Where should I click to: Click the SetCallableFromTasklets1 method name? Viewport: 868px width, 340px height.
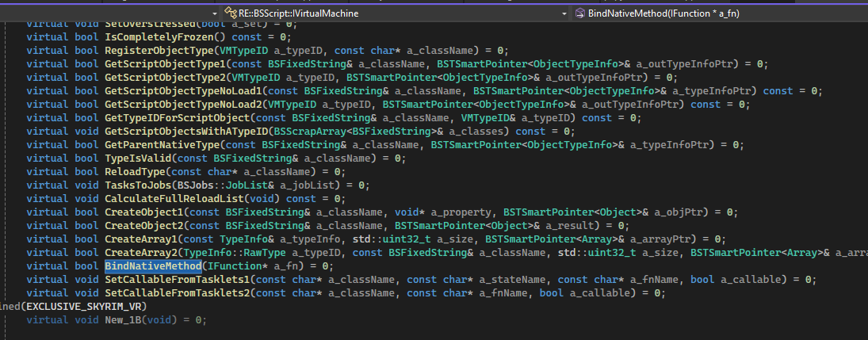click(179, 279)
